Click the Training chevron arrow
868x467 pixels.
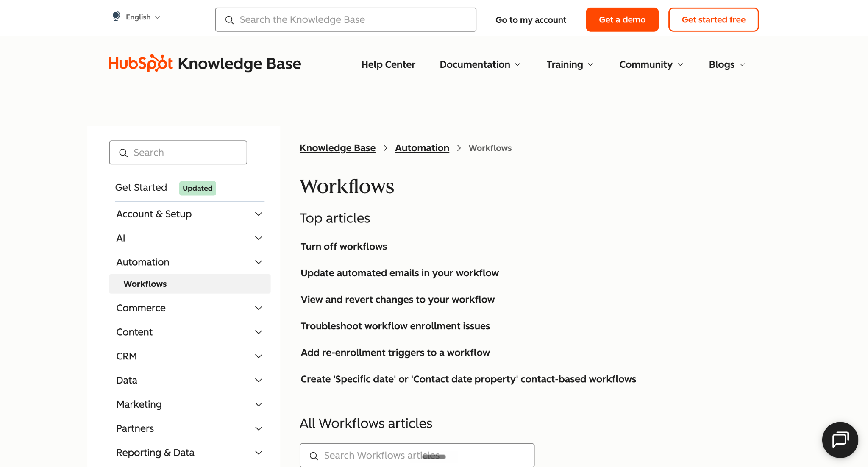pyautogui.click(x=590, y=64)
